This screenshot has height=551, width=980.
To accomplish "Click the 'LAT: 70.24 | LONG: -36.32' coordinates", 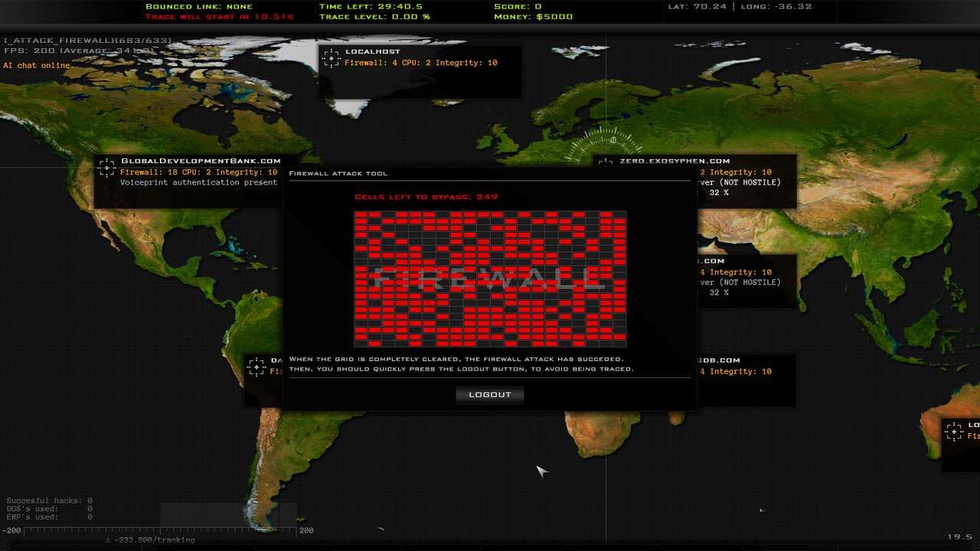I will click(x=740, y=7).
